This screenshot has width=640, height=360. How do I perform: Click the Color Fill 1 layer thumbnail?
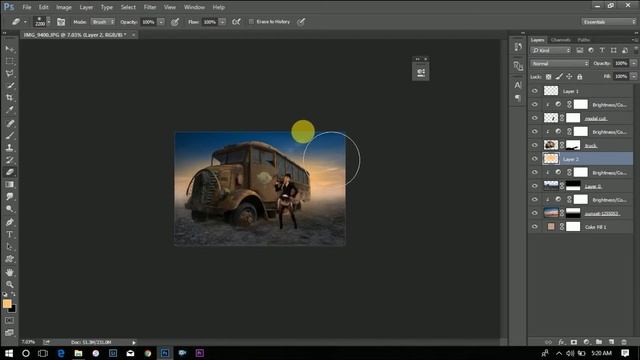[x=551, y=227]
